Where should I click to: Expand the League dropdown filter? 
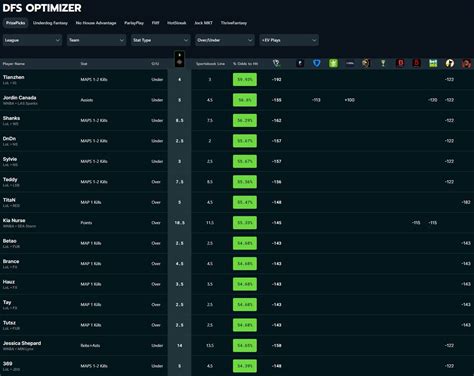(x=32, y=40)
